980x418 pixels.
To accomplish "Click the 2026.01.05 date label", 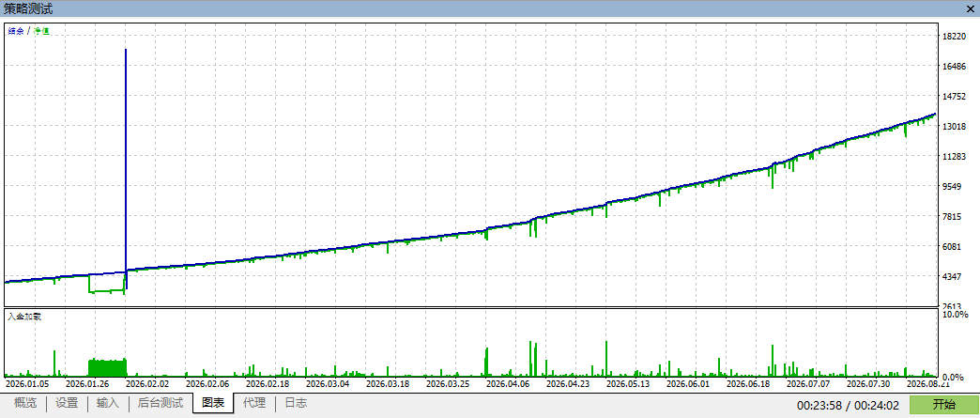I will tap(27, 384).
